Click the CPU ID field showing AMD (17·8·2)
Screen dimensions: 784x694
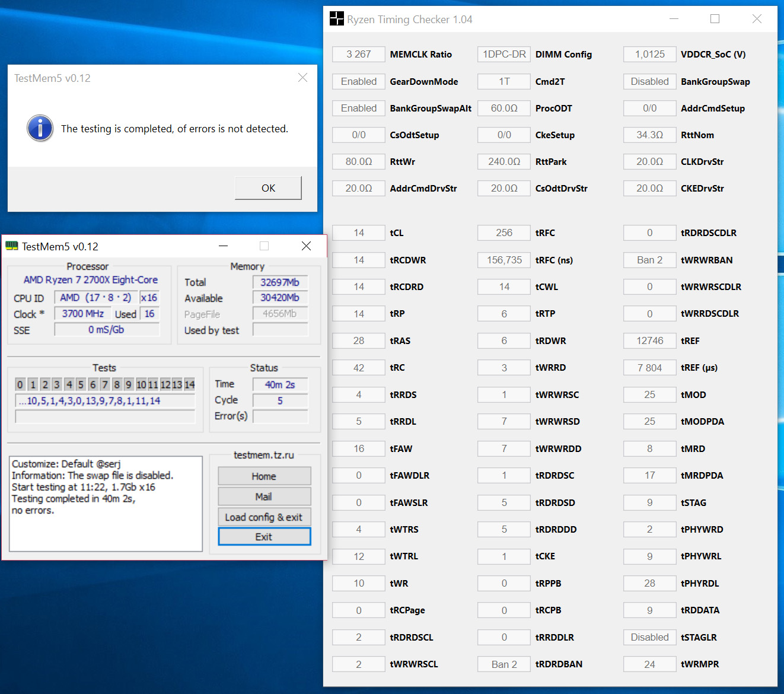(96, 298)
